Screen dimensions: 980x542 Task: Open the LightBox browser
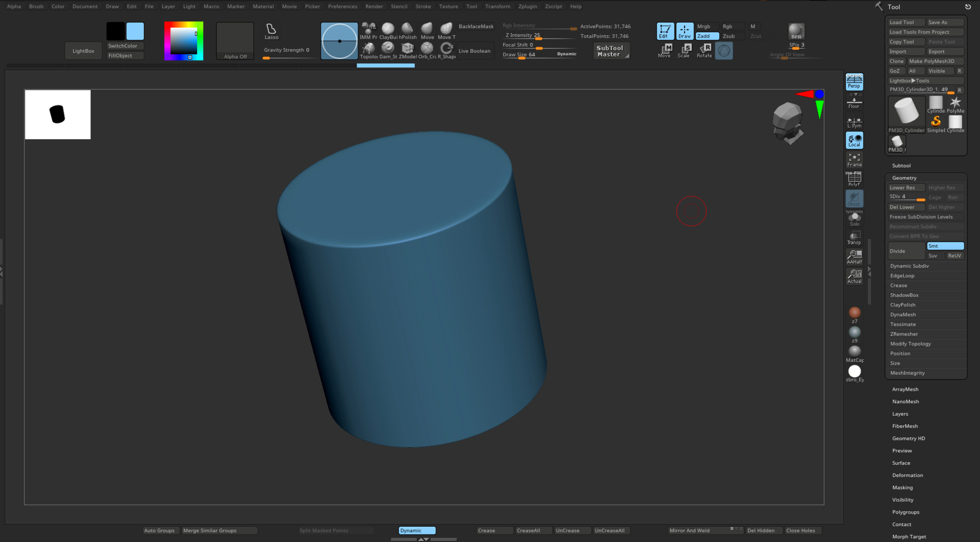pyautogui.click(x=83, y=50)
